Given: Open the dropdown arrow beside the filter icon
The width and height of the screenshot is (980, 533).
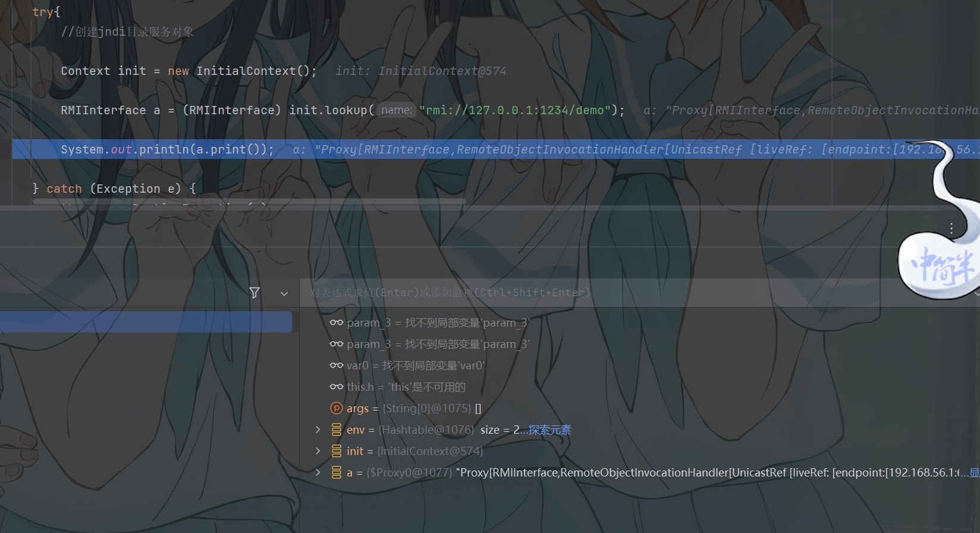Looking at the screenshot, I should point(284,293).
